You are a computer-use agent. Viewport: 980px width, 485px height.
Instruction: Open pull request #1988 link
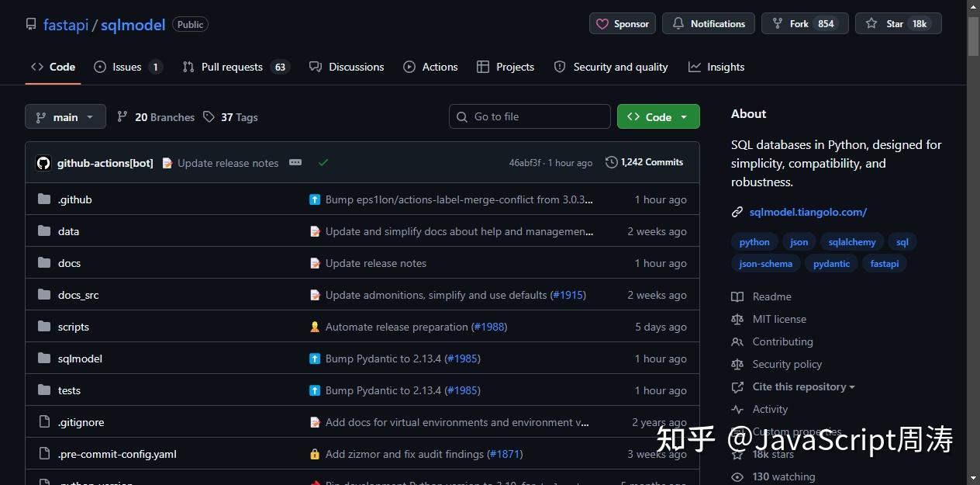coord(489,327)
